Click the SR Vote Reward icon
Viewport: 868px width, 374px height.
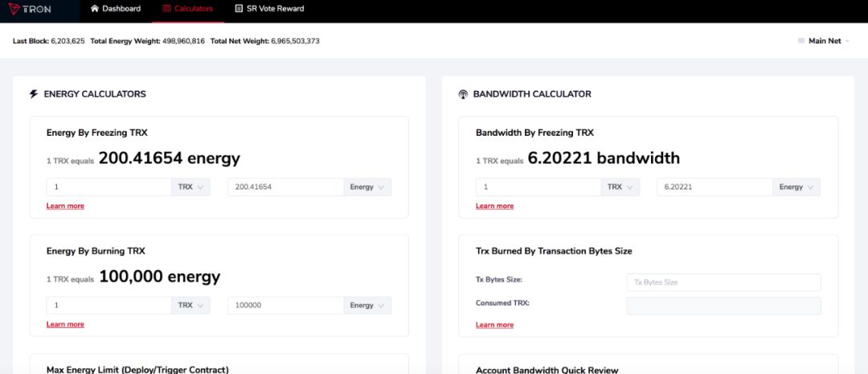click(239, 9)
